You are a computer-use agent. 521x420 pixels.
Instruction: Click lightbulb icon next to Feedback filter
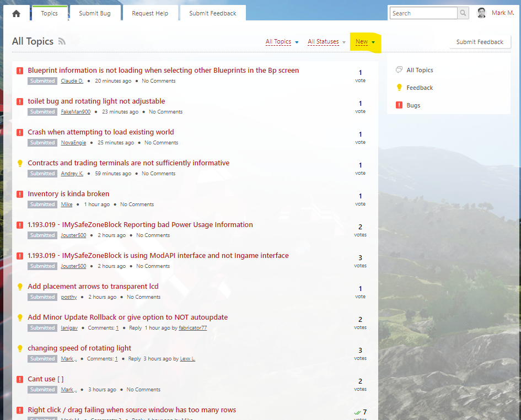tap(399, 88)
